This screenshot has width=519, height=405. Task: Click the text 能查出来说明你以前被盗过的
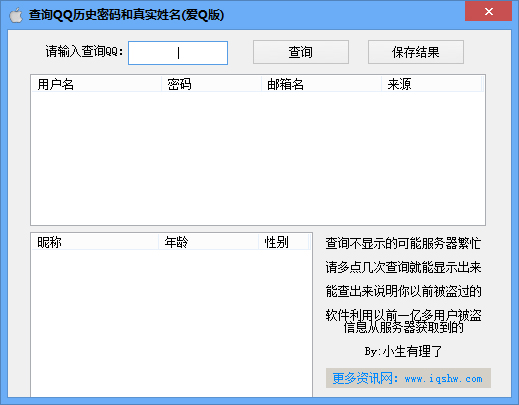point(403,291)
